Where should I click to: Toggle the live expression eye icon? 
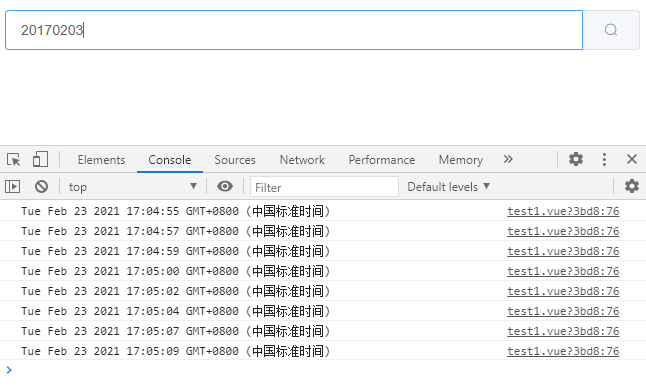click(225, 186)
